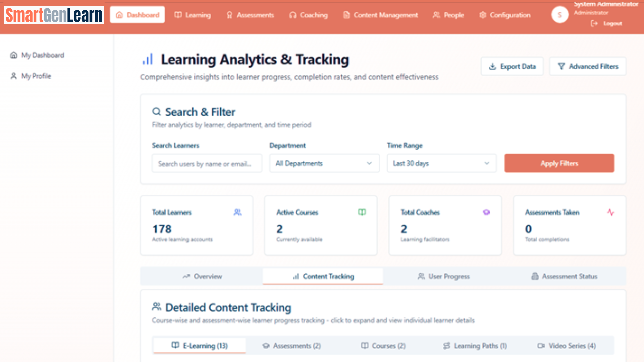
Task: Click the 178 Total Learners value
Action: [162, 229]
